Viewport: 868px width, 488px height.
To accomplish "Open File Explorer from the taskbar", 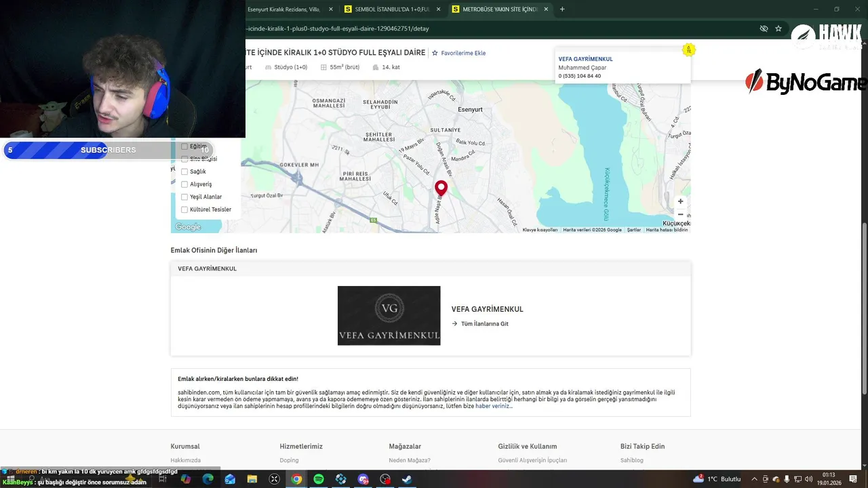I will click(252, 479).
